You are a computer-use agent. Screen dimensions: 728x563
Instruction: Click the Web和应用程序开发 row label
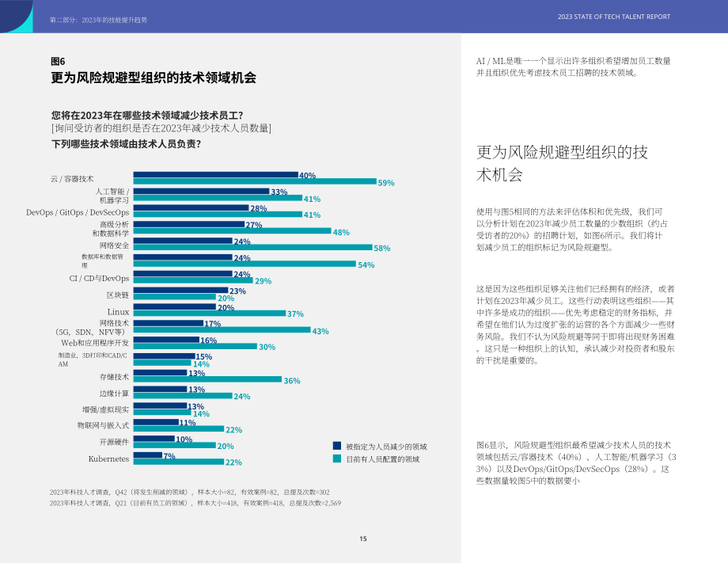(x=95, y=343)
